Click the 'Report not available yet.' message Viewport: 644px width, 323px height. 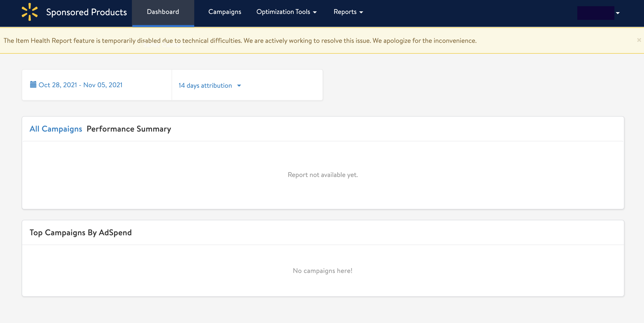tap(323, 175)
